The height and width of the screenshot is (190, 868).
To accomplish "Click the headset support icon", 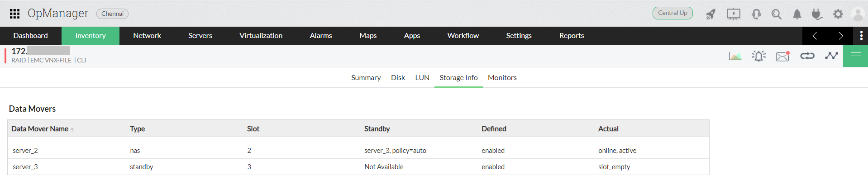I will [x=756, y=14].
